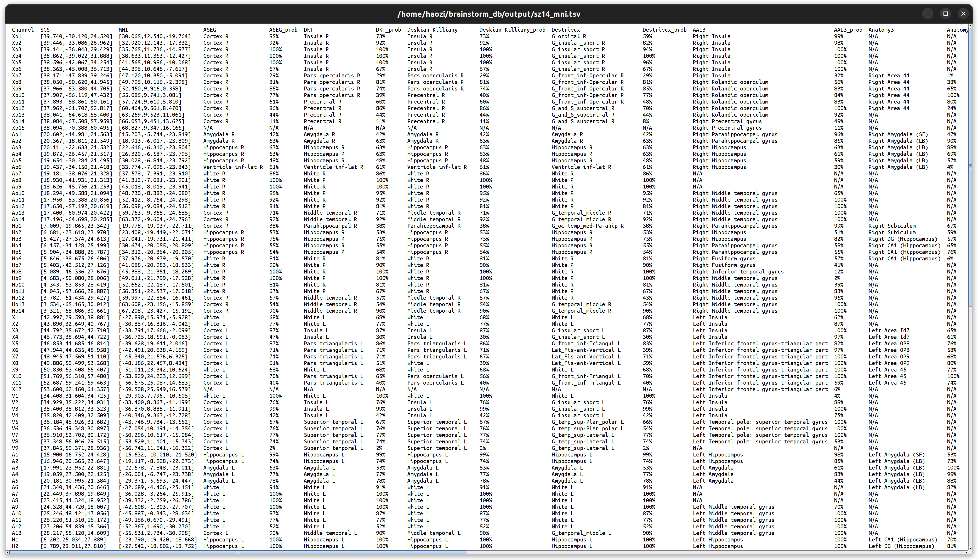978x560 pixels.
Task: Click the horizontal scrollbar at bottom
Action: tap(238, 553)
